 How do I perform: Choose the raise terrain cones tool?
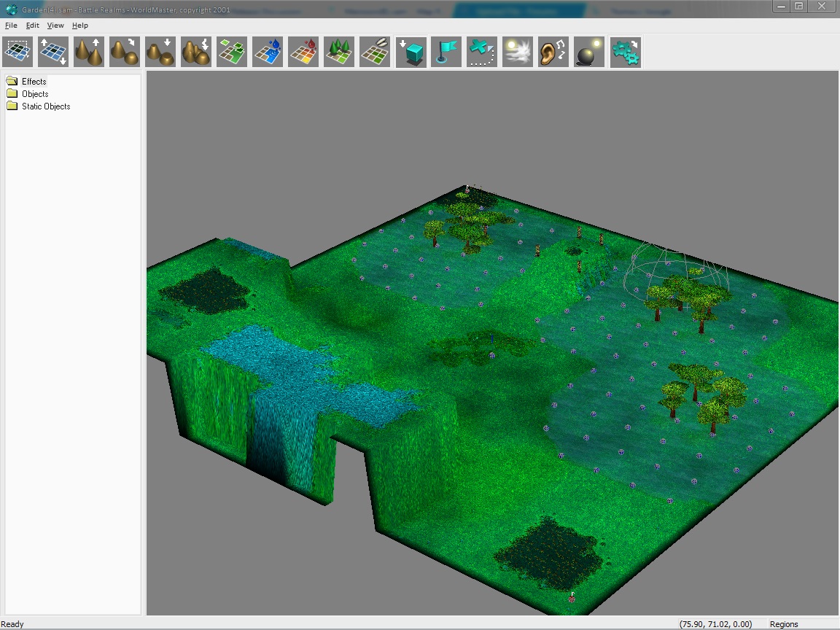(x=89, y=52)
